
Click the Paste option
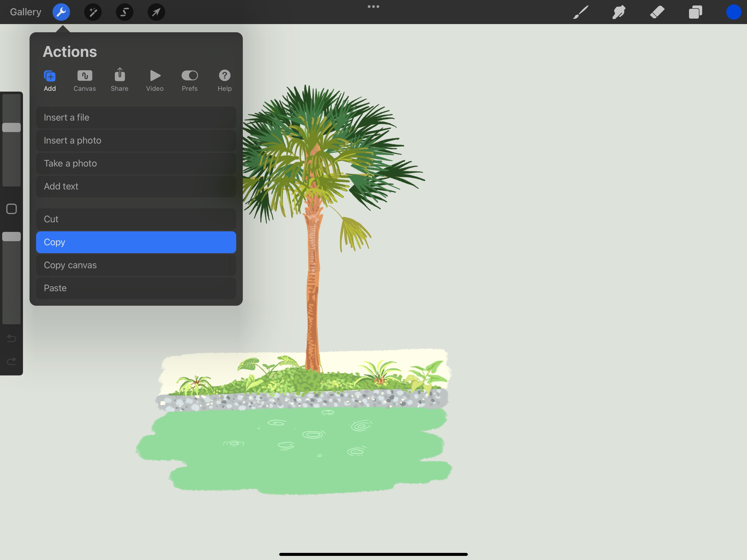[x=136, y=288]
